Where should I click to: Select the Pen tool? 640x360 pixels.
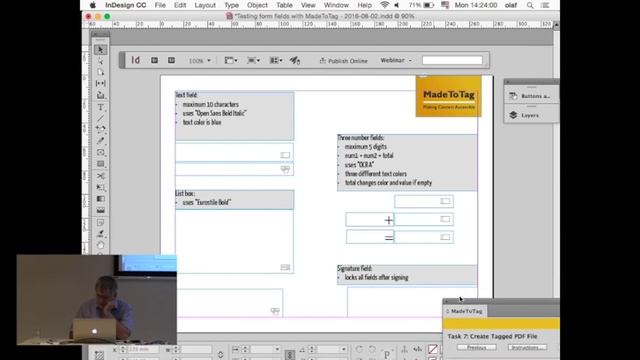[x=100, y=129]
